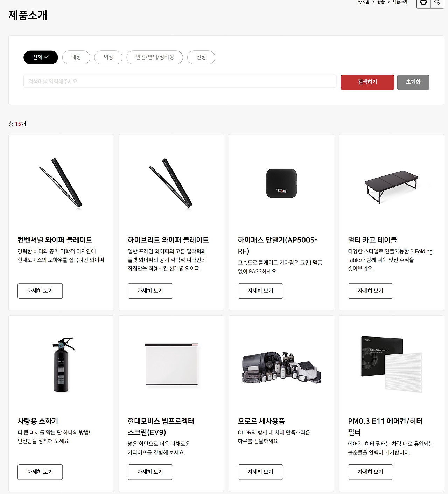
Task: Click the print icon at top right
Action: coord(423,3)
